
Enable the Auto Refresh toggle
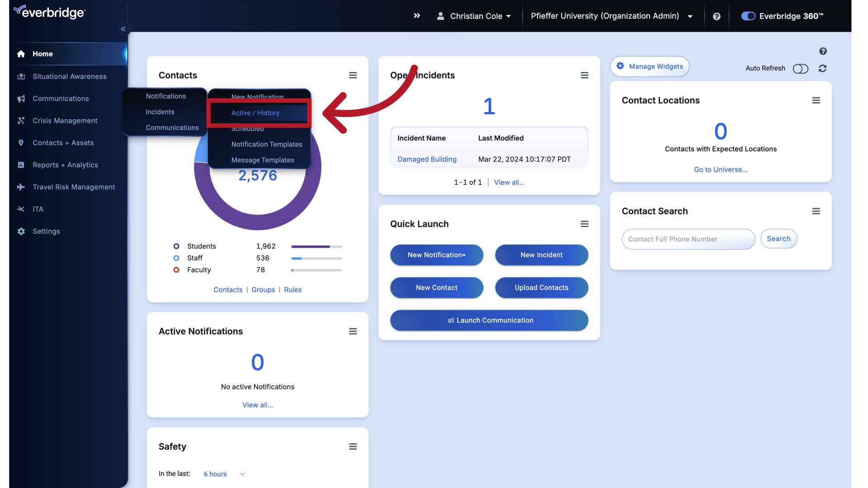pos(800,69)
